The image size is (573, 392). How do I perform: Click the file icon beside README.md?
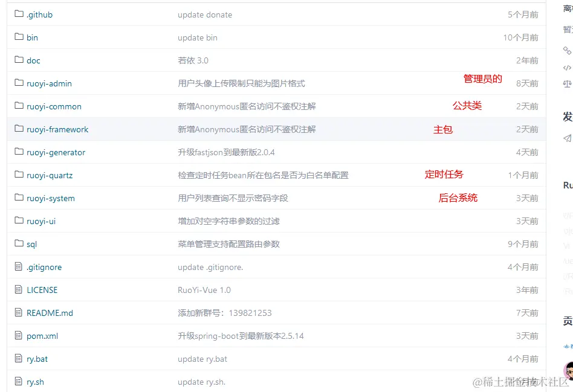(18, 313)
